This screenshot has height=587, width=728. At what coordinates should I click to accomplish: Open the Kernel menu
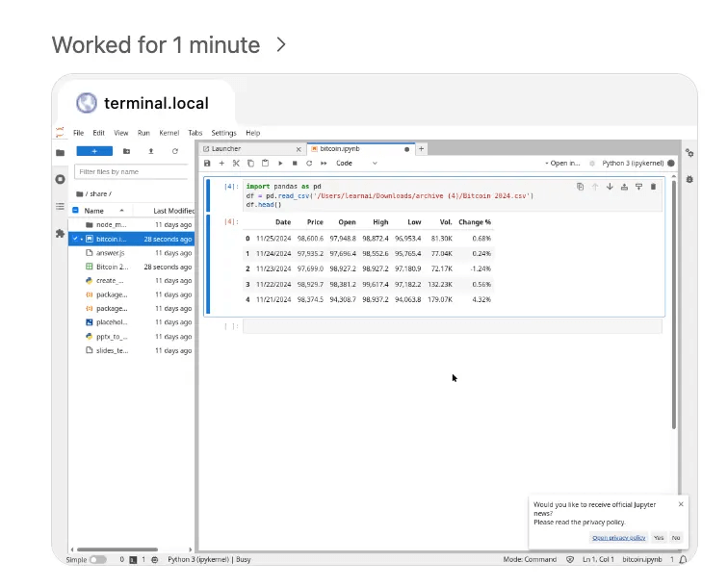[x=169, y=133]
